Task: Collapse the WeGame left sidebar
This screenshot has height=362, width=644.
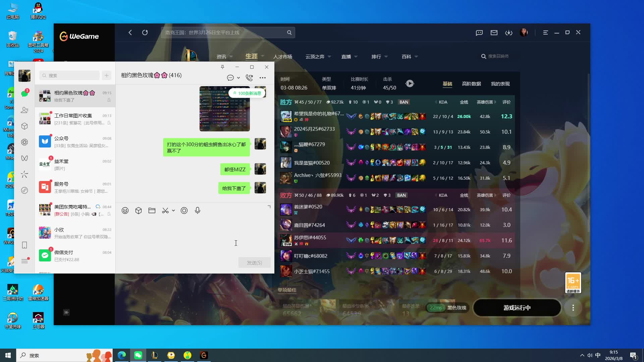Action: point(66,312)
